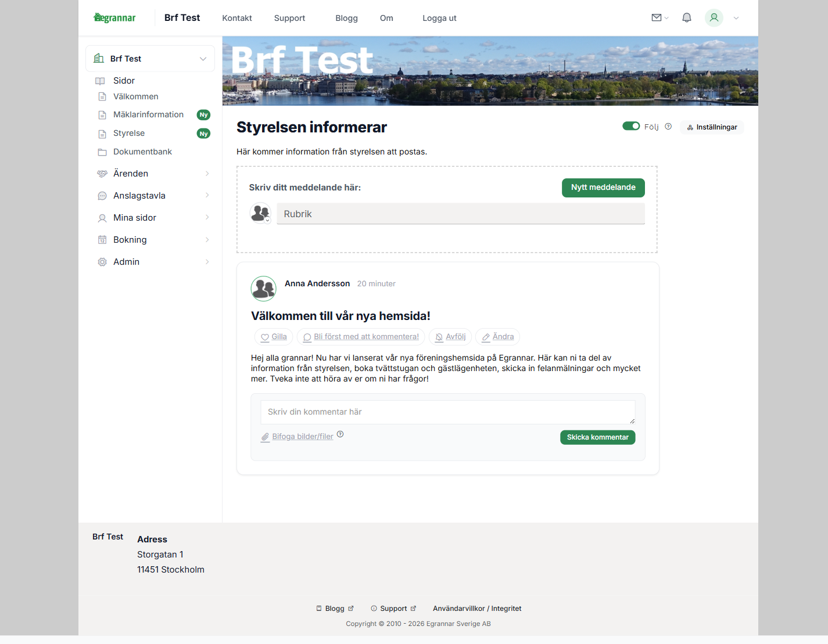The image size is (828, 644).
Task: Click the Skriv din kommentar här textbox
Action: pos(448,412)
